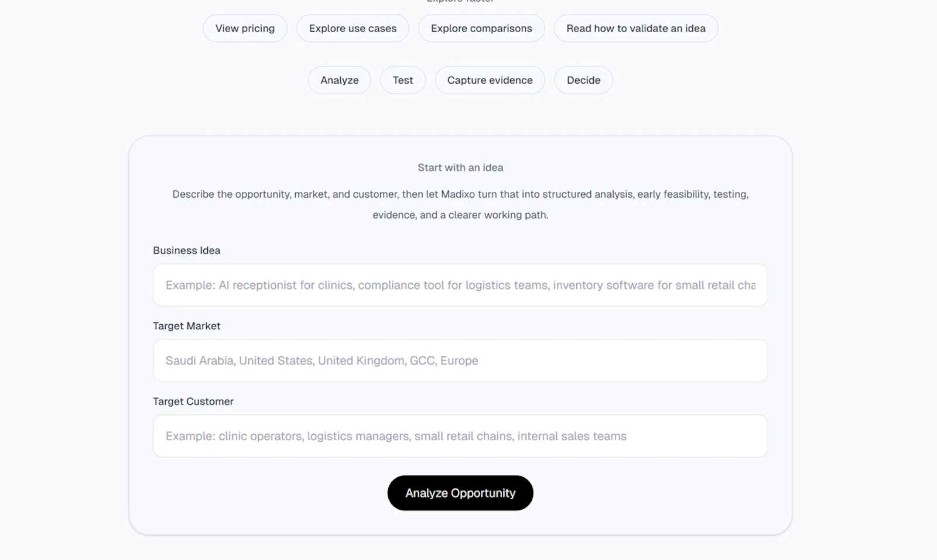Read how to validate an idea

click(x=636, y=28)
